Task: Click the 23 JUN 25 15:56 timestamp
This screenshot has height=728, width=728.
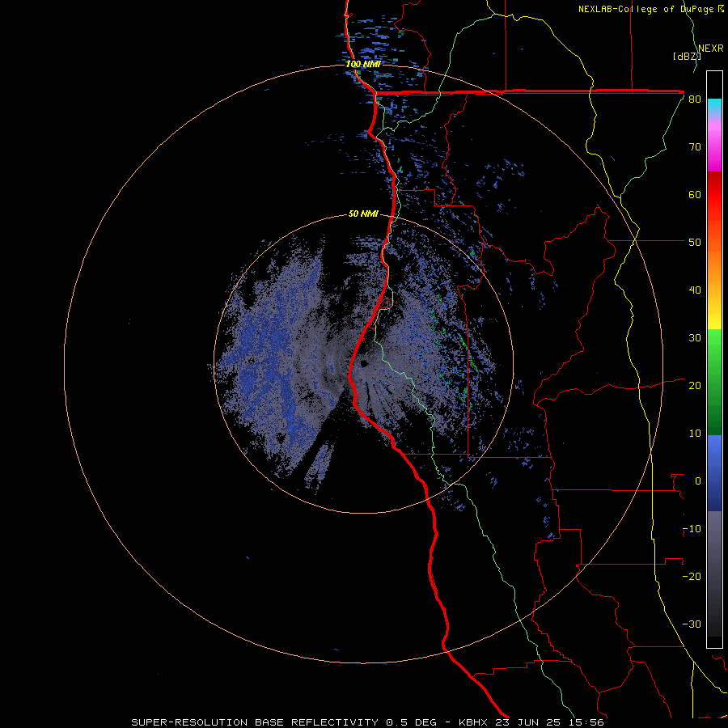Action: coord(550,722)
